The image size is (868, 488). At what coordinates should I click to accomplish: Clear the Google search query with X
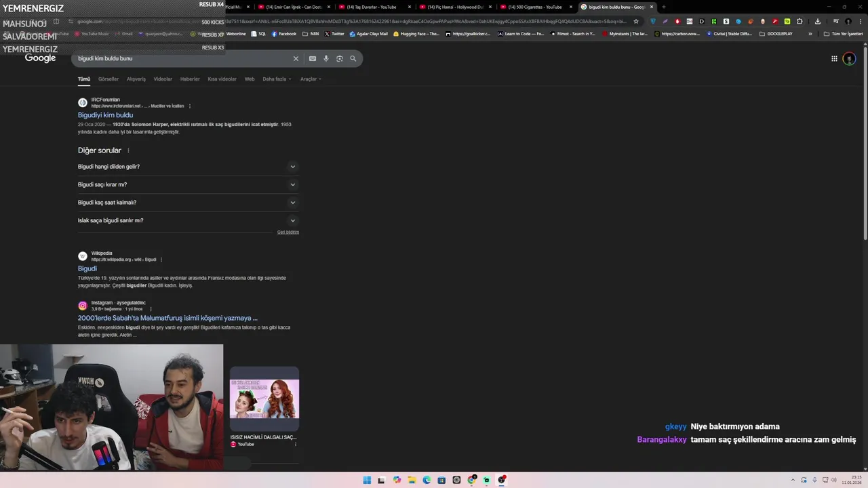coord(296,59)
